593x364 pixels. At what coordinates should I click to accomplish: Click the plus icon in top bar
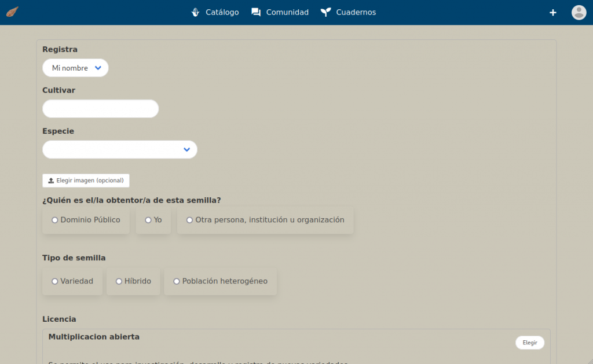(x=553, y=13)
